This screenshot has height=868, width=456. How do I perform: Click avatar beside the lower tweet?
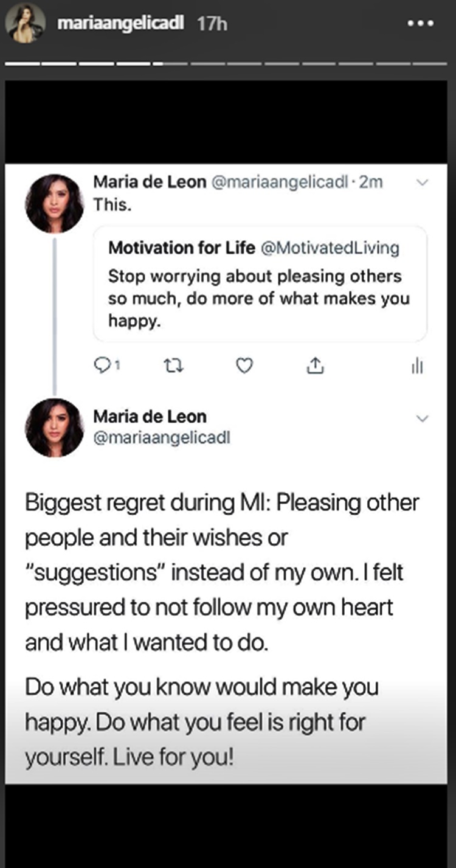(55, 427)
